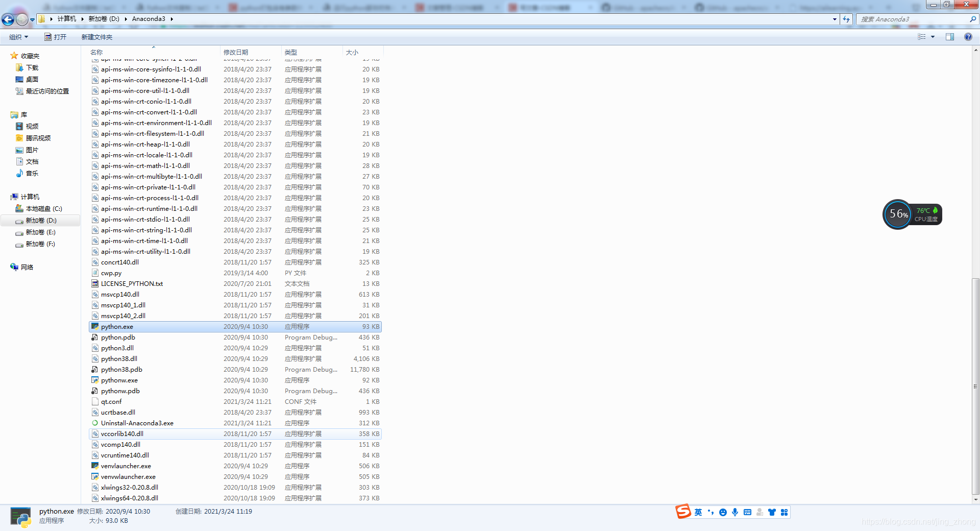The height and width of the screenshot is (531, 980).
Task: Sort by the 名称 column header
Action: (154, 52)
